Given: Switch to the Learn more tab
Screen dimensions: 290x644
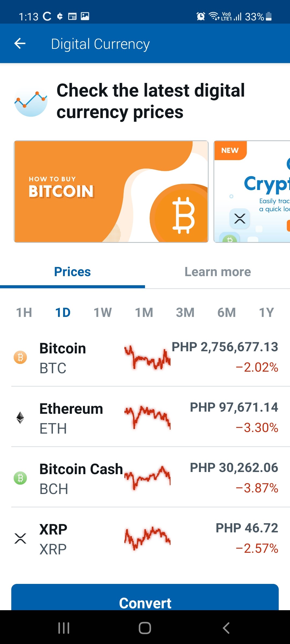Looking at the screenshot, I should [218, 272].
